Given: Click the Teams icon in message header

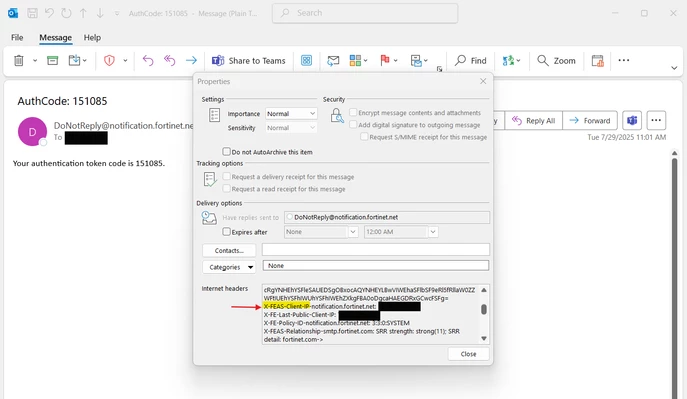Looking at the screenshot, I should [x=632, y=120].
